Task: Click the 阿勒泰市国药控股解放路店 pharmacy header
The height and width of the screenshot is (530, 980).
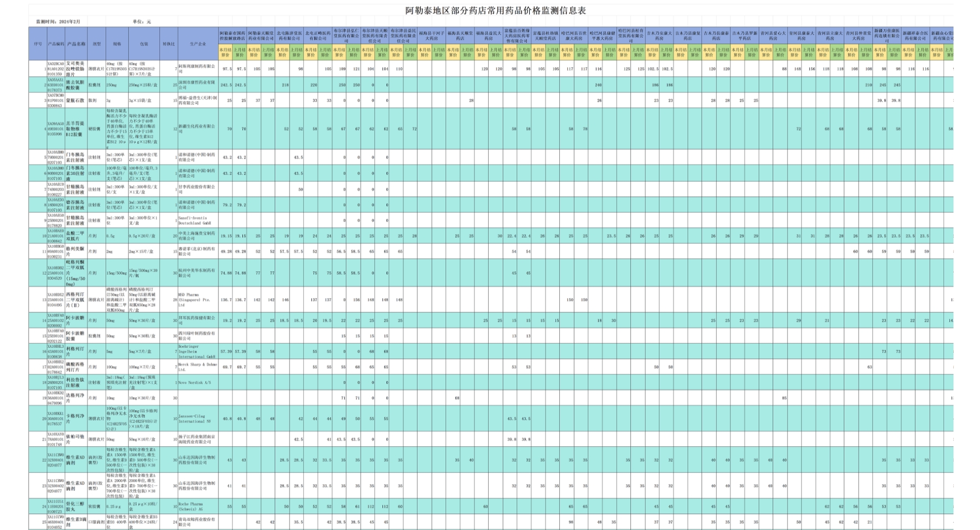Action: (233, 36)
